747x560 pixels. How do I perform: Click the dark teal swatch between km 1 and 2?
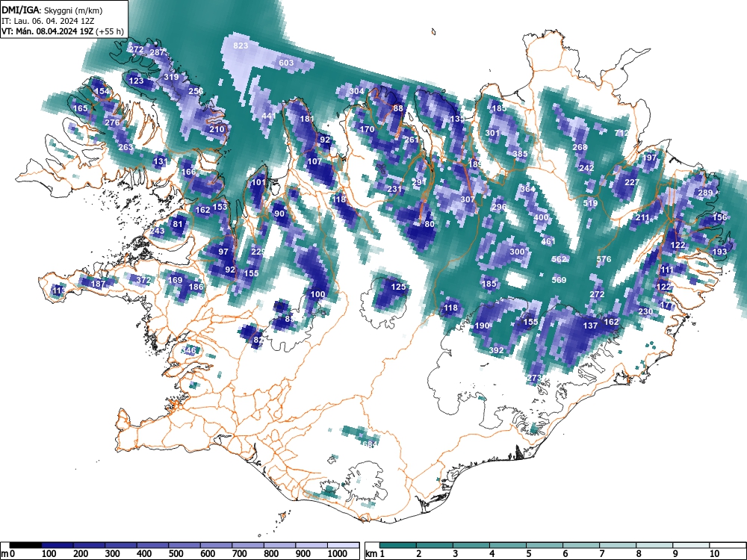point(398,545)
